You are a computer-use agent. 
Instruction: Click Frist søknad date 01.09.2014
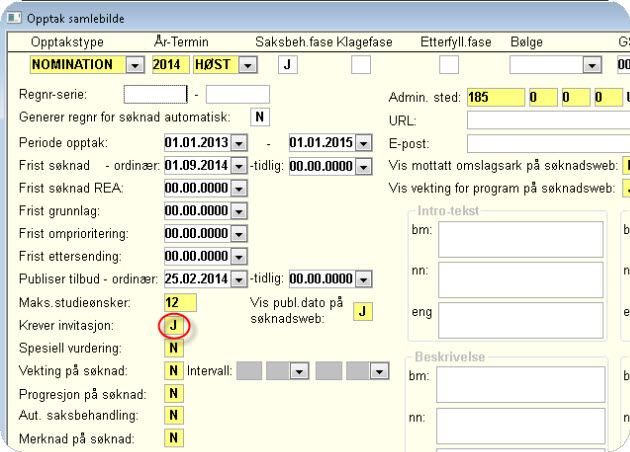(x=197, y=166)
